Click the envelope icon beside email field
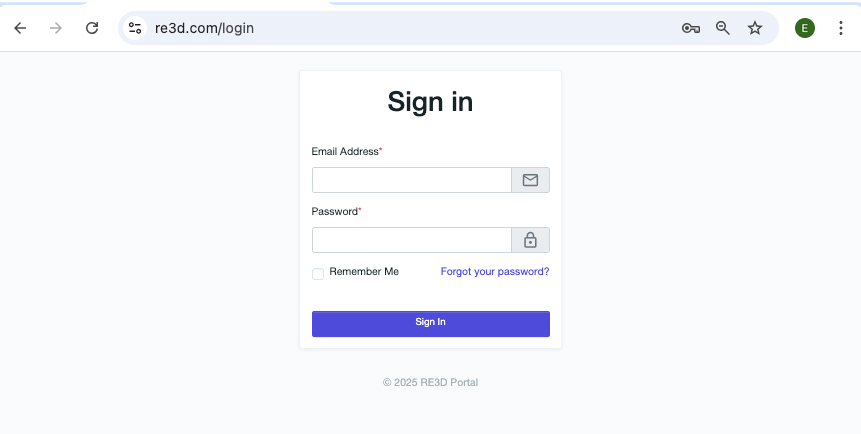 click(x=530, y=180)
